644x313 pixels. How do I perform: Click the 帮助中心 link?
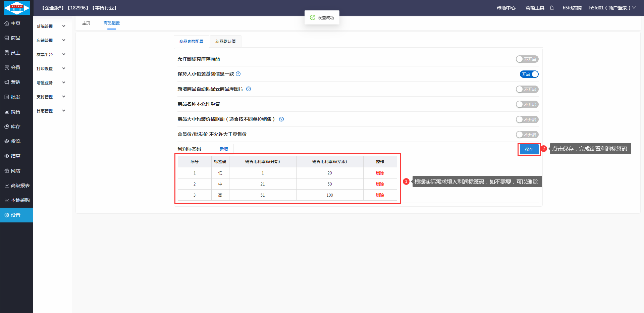[506, 8]
